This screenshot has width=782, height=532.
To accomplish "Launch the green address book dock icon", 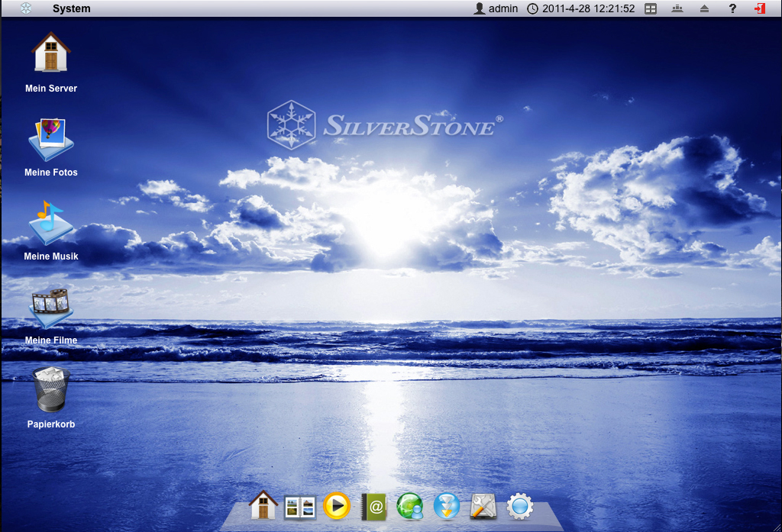I will tap(374, 507).
